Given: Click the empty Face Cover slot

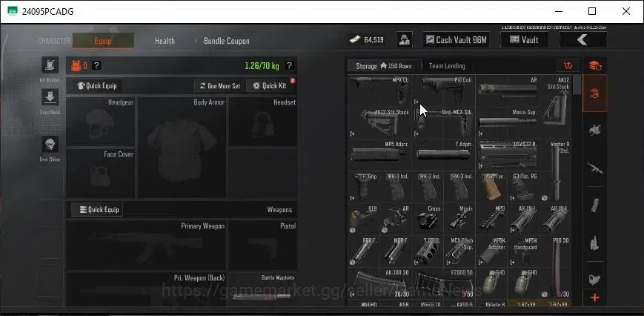Looking at the screenshot, I should [x=101, y=174].
